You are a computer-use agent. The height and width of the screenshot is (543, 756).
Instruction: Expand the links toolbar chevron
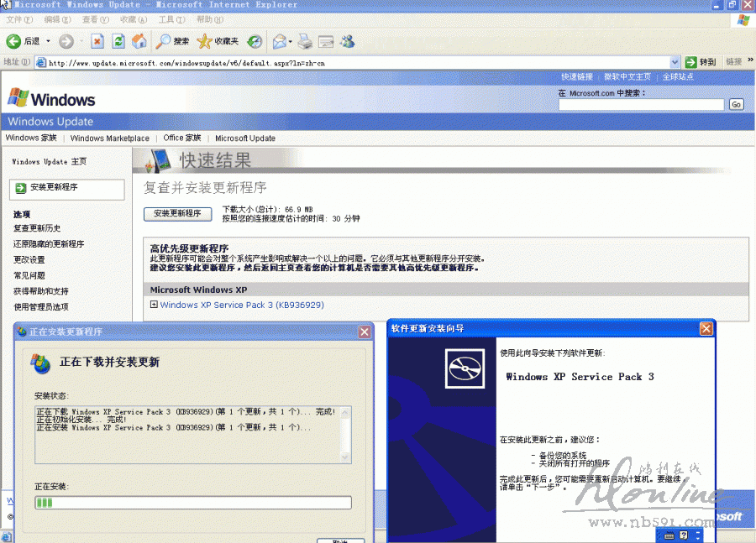(750, 60)
